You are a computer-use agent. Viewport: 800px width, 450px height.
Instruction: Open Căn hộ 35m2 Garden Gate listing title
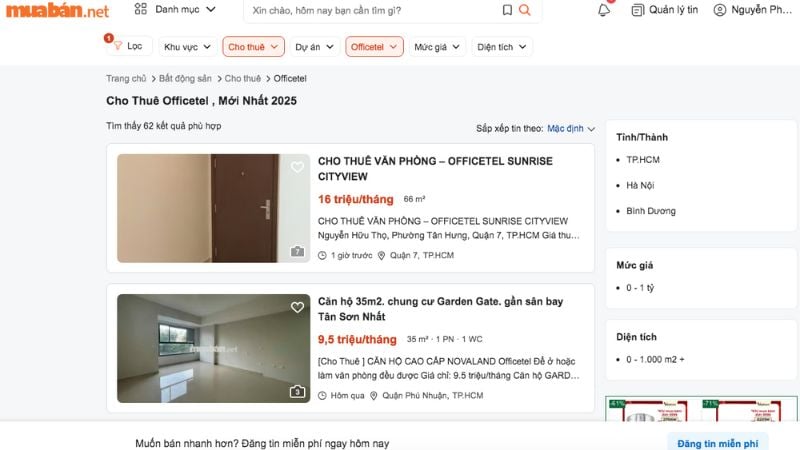click(x=440, y=309)
